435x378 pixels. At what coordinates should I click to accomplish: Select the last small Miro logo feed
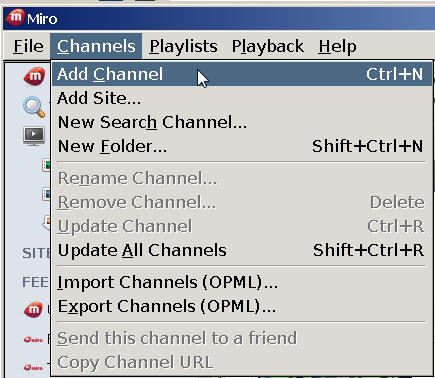pos(33,367)
